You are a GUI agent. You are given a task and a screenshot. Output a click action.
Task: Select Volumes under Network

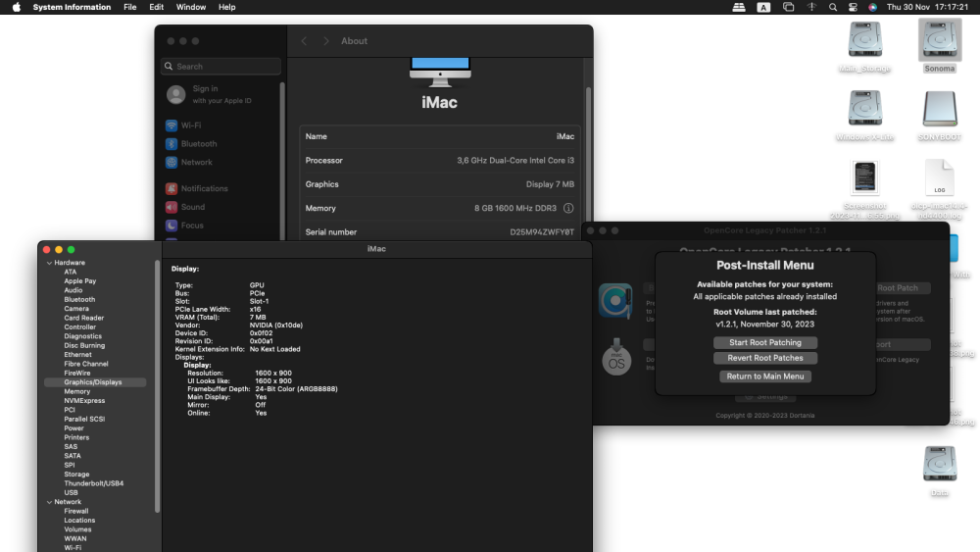(x=77, y=529)
